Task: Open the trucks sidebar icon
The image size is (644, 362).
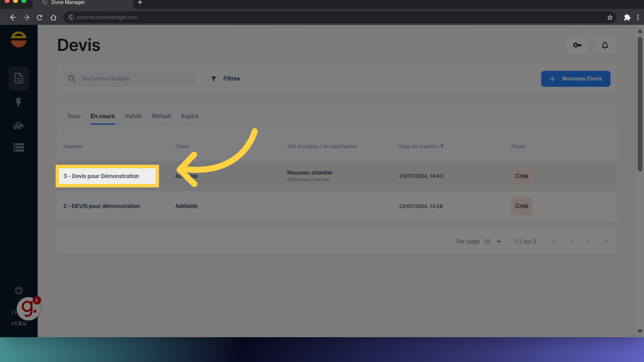Action: [x=19, y=126]
